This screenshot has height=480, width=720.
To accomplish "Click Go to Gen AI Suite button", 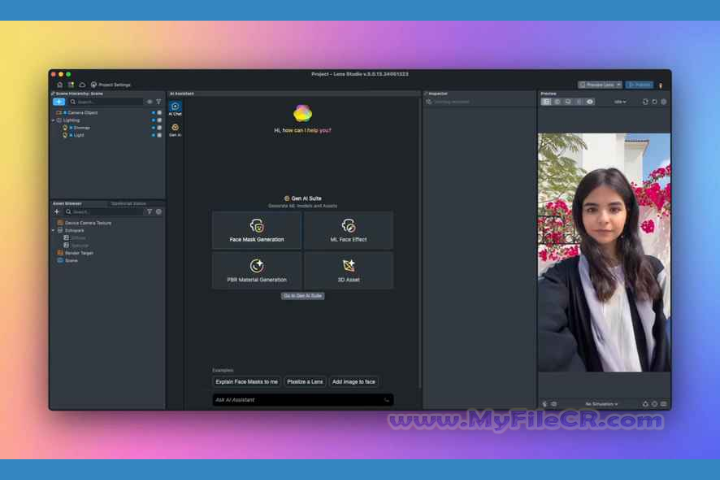I will click(x=303, y=296).
